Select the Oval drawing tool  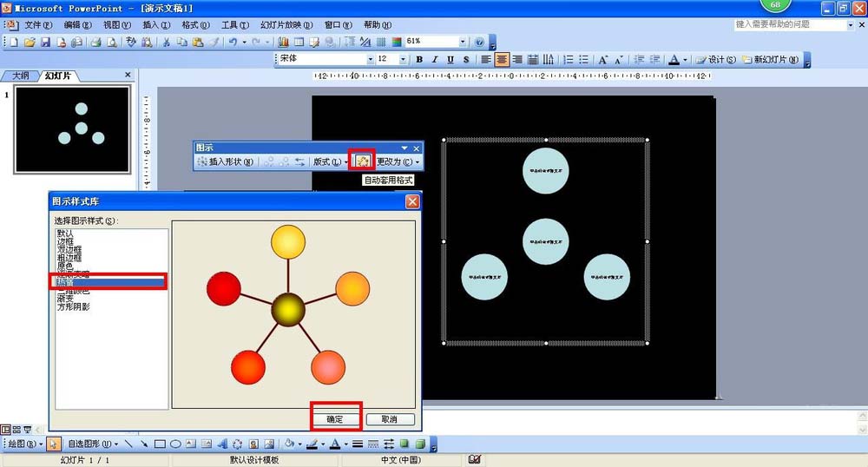click(175, 444)
